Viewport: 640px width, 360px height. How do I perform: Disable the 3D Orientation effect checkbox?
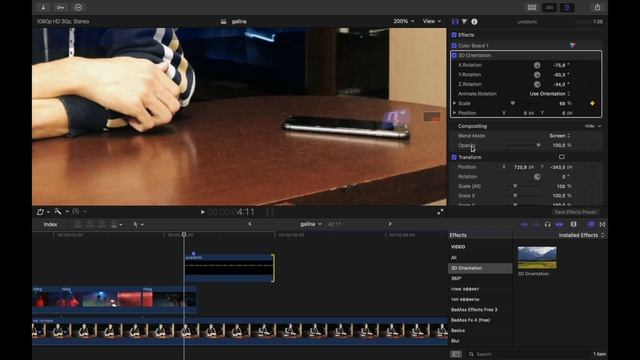click(454, 55)
